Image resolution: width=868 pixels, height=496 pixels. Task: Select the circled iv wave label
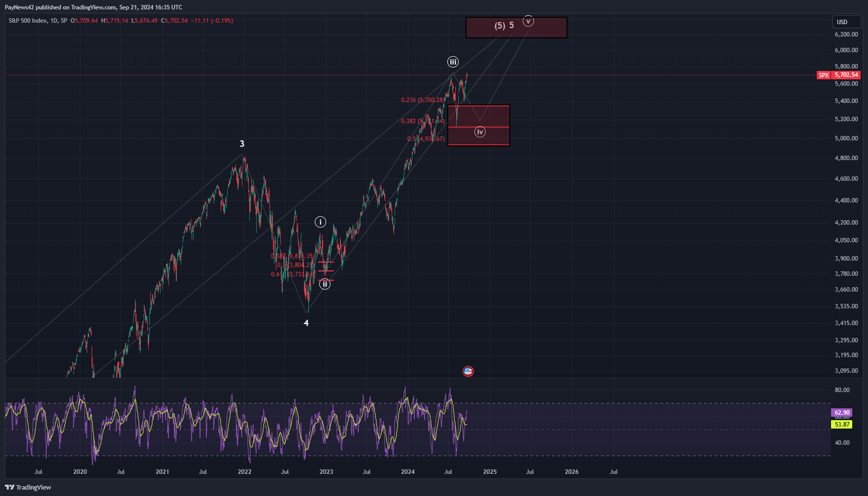pos(480,132)
